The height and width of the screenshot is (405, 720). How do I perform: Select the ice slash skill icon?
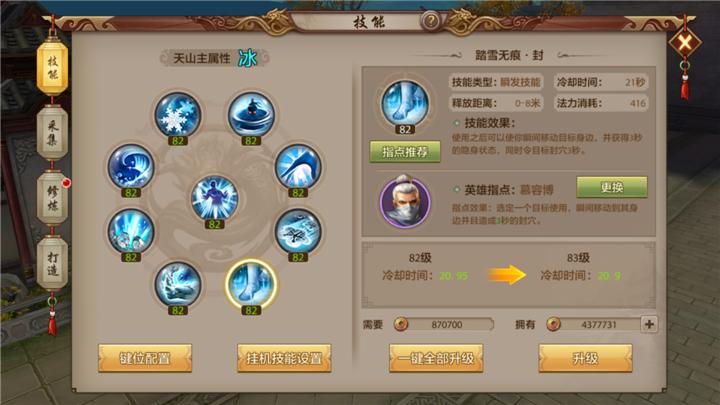(298, 167)
